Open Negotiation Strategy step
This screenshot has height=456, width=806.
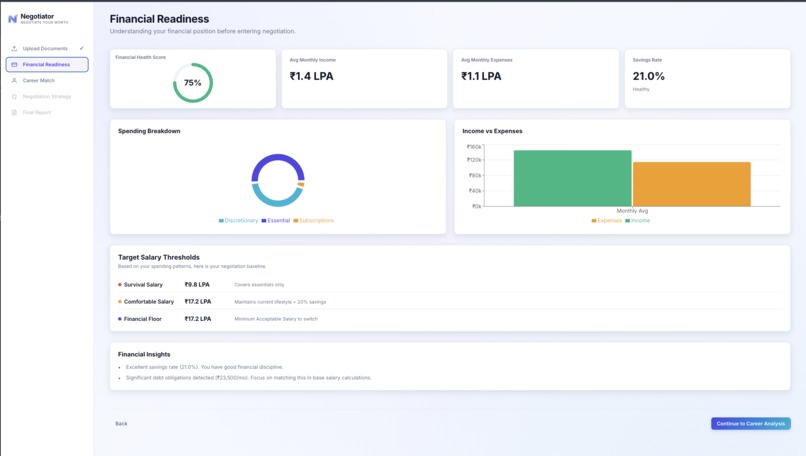(47, 96)
